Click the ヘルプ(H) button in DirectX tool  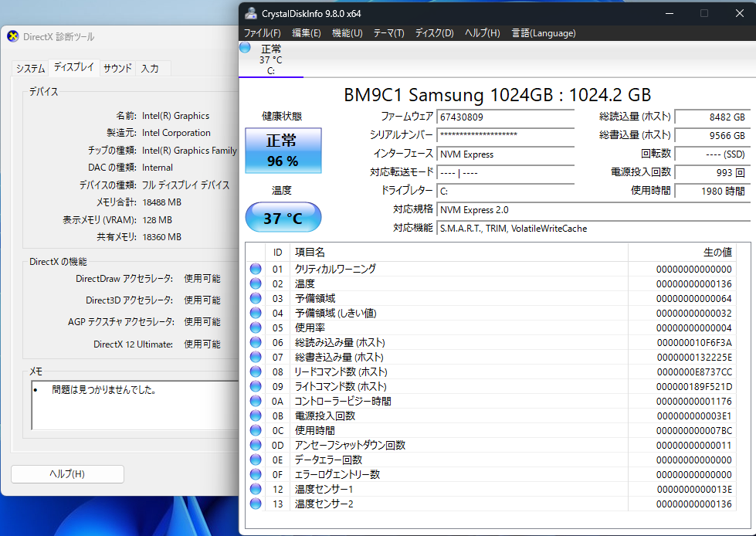tap(67, 473)
